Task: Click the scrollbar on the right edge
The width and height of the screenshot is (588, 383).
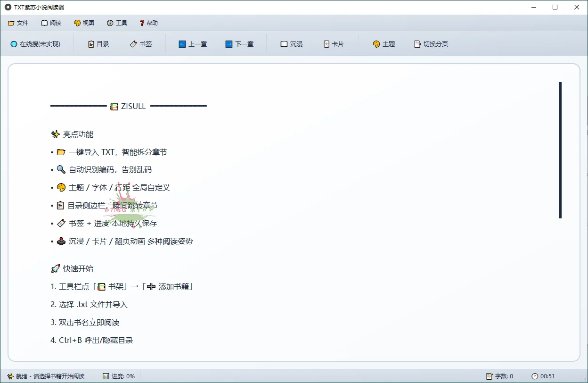Action: 560,150
